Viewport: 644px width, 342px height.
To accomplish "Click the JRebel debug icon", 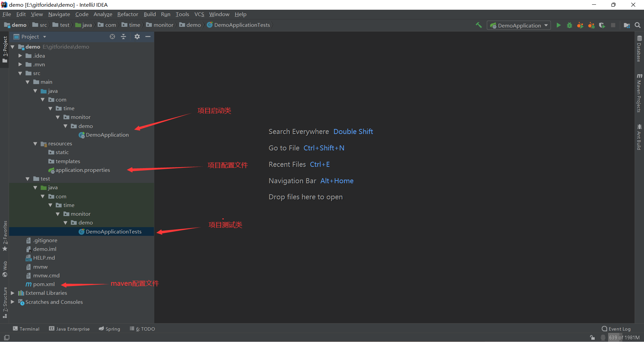I will 591,25.
